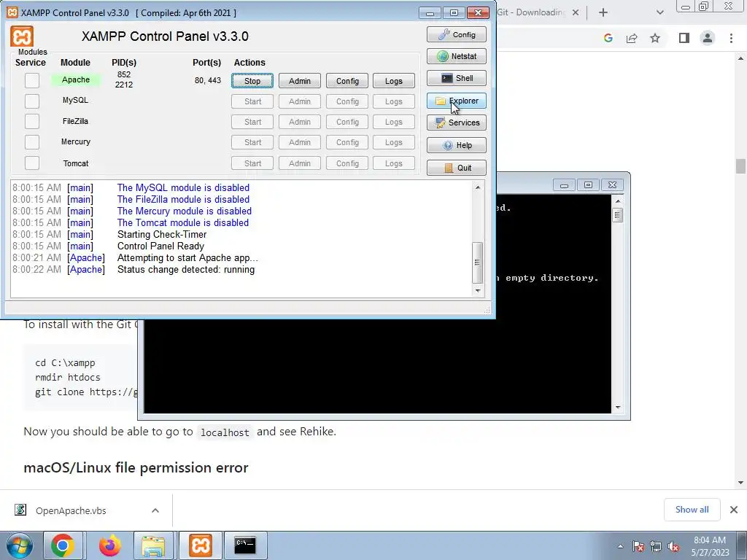This screenshot has height=560, width=747.
Task: Toggle Chrome side panel
Action: [x=684, y=38]
